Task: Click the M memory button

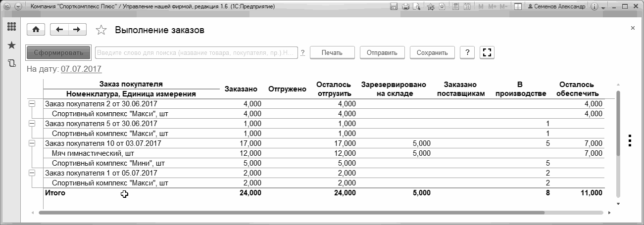Action: point(481,7)
